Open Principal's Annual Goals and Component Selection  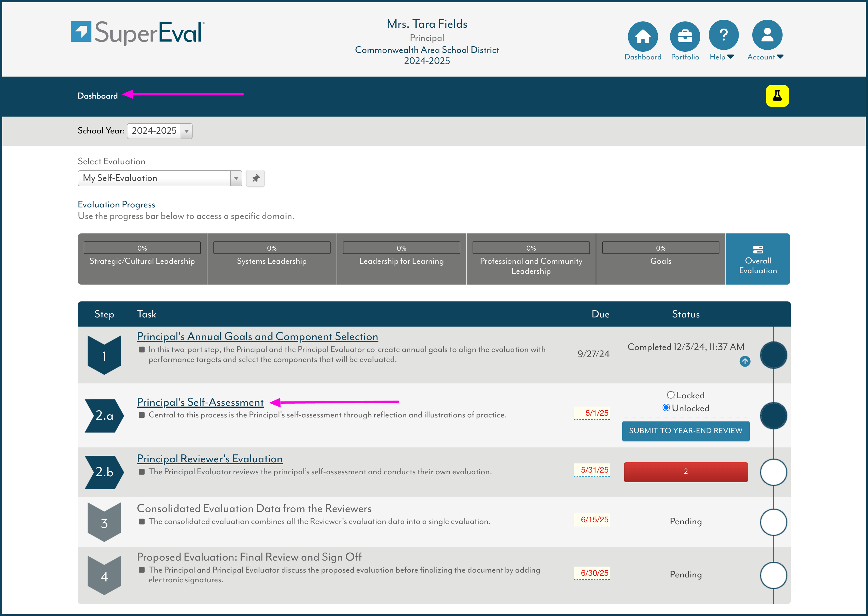coord(257,337)
